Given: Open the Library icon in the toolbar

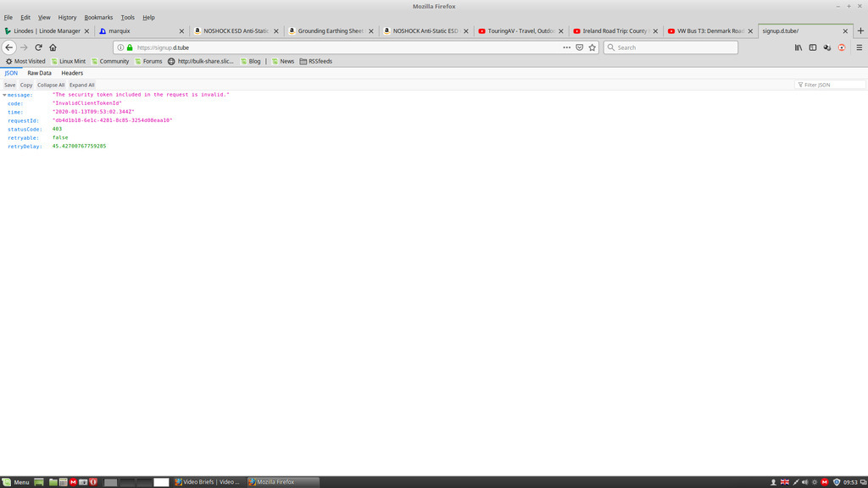Looking at the screenshot, I should tap(798, 47).
